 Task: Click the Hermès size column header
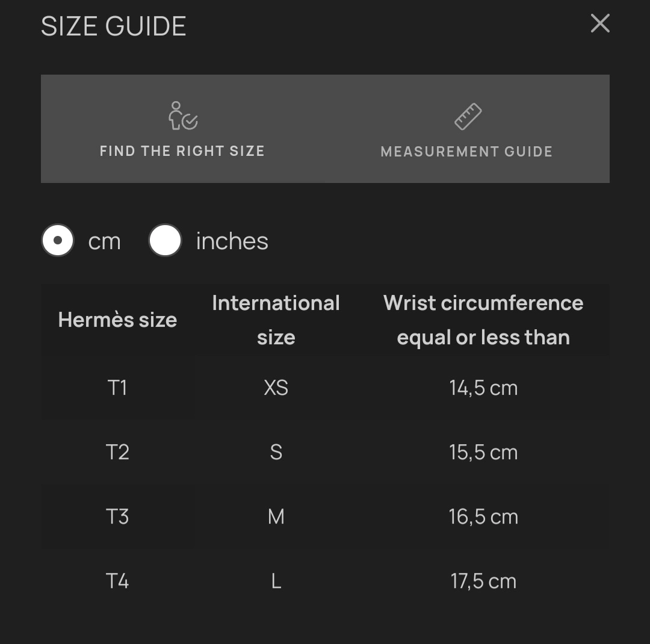[117, 320]
